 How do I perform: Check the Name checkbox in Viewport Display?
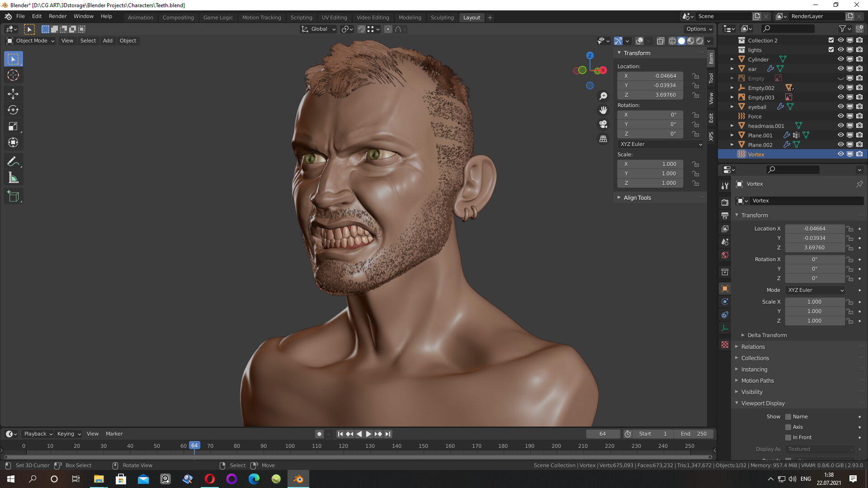point(788,416)
